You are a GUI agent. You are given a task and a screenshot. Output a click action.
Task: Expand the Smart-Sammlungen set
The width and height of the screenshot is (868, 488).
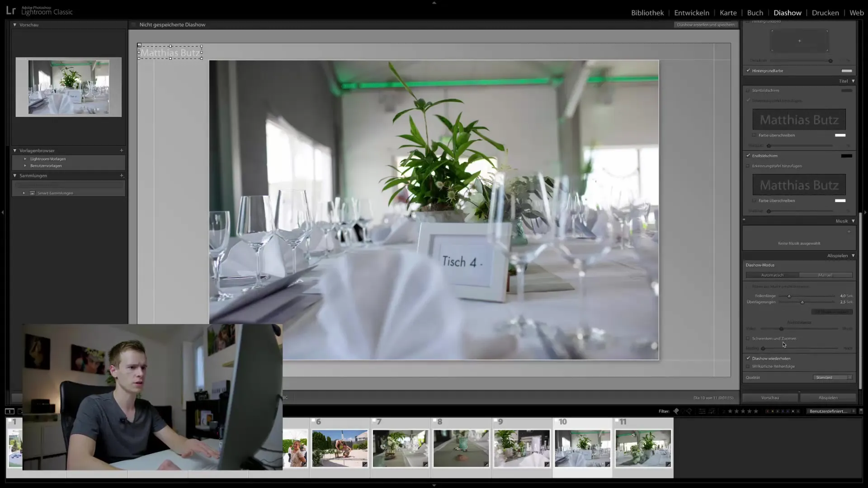tap(24, 193)
